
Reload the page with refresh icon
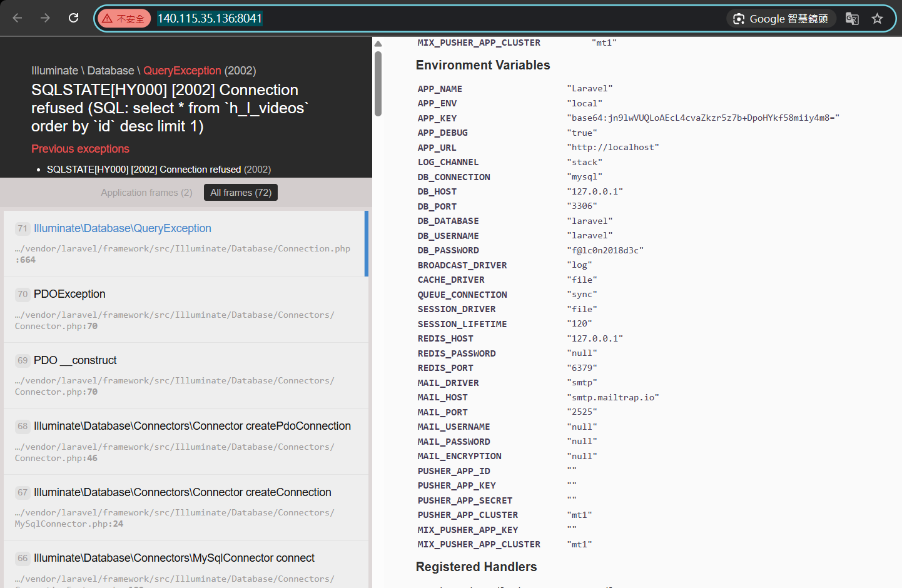click(x=73, y=18)
